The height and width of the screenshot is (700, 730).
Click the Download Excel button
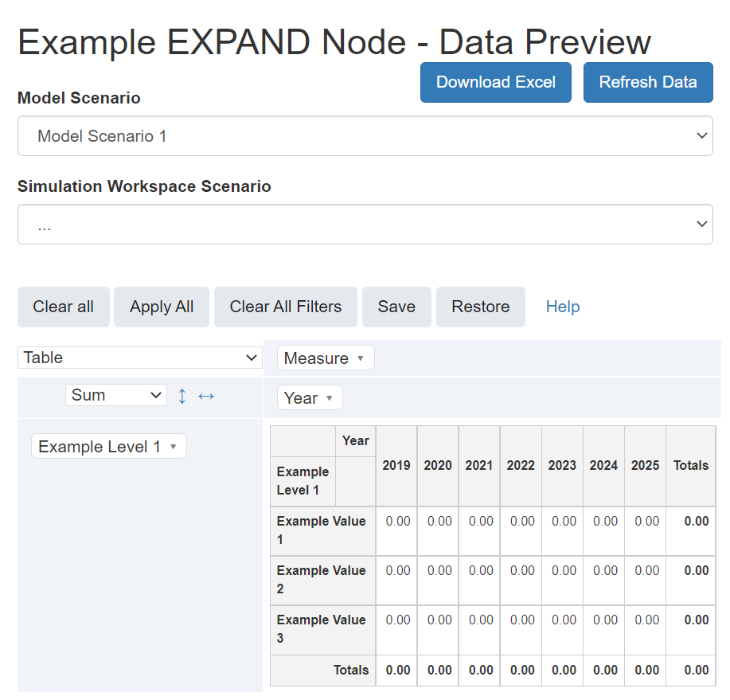495,82
